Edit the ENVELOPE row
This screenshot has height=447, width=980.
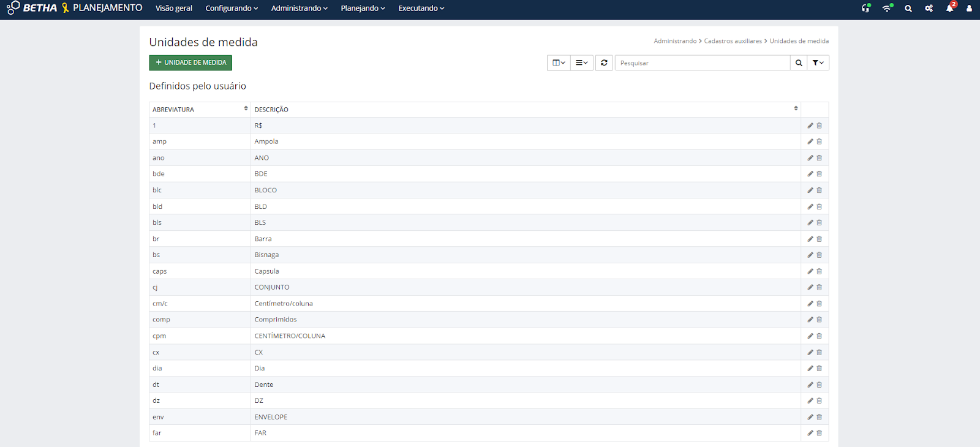click(x=810, y=417)
